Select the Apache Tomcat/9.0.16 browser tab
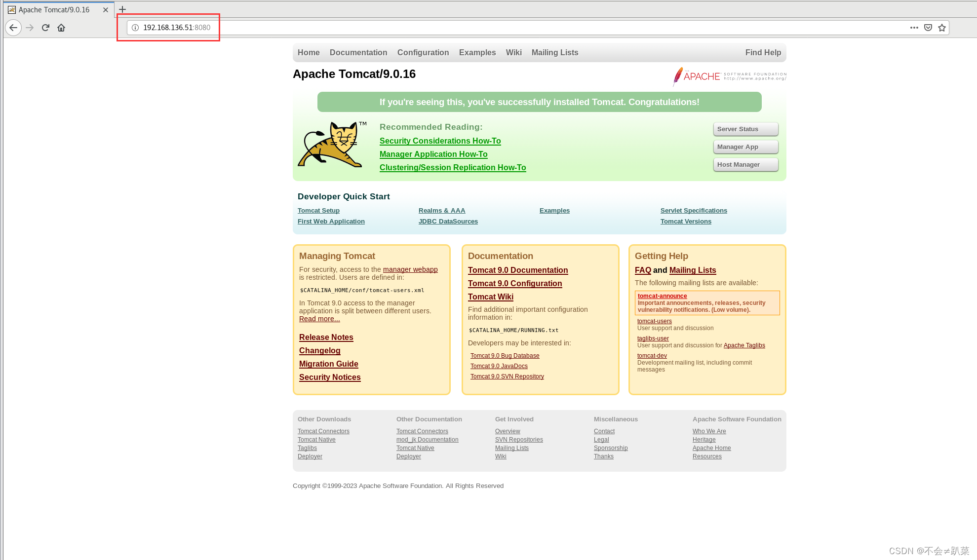Viewport: 977px width, 560px height. [x=58, y=10]
